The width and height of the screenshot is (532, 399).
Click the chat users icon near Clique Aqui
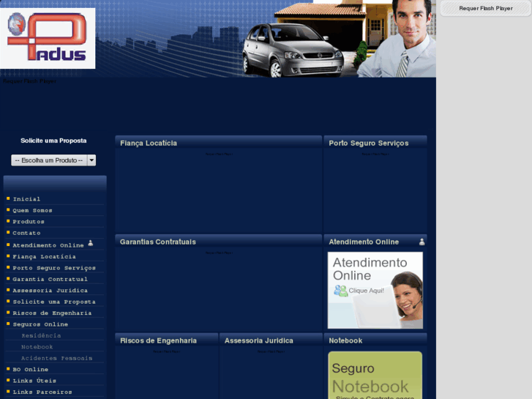point(341,291)
